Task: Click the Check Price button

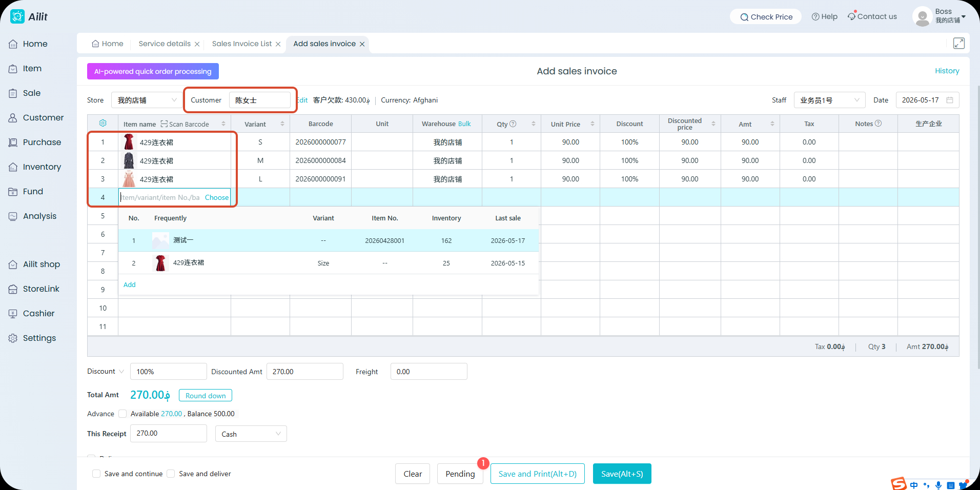Action: pyautogui.click(x=766, y=16)
